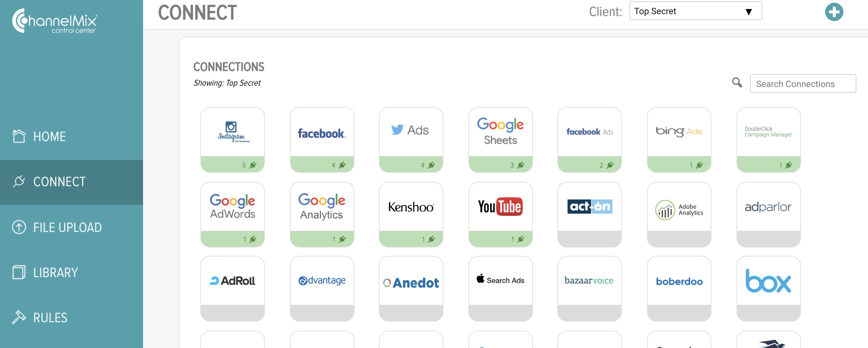Open the Google Sheets connection
This screenshot has height=348, width=868.
point(500,140)
